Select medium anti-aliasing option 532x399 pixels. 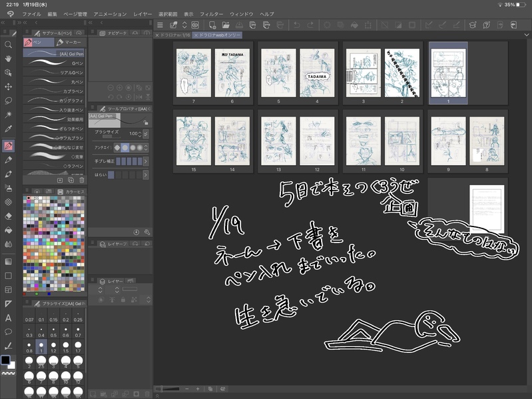[x=133, y=148]
